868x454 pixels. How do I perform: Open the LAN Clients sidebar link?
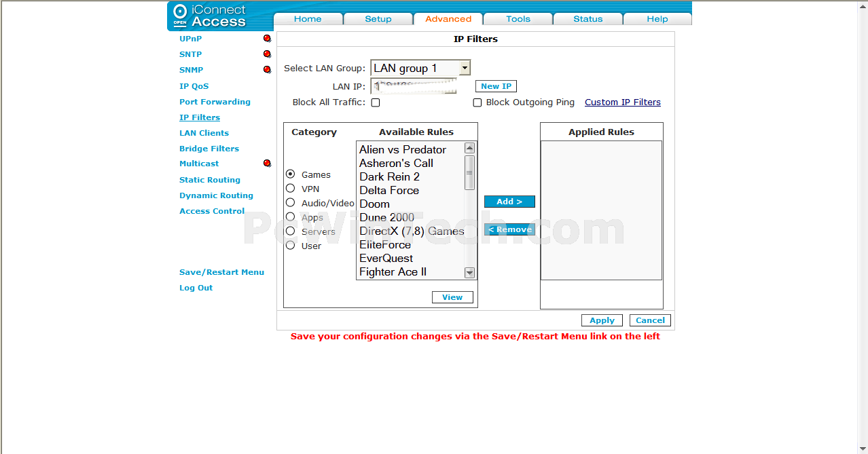click(x=204, y=133)
